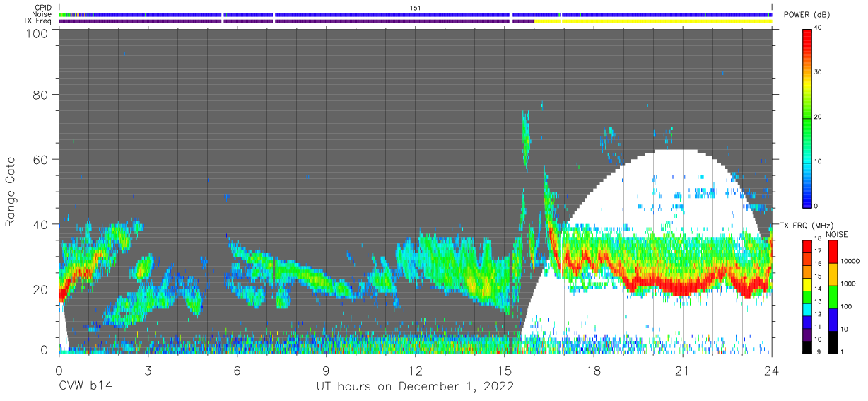868x401 pixels.
Task: Click range gate tick label '40'
Action: (42, 224)
